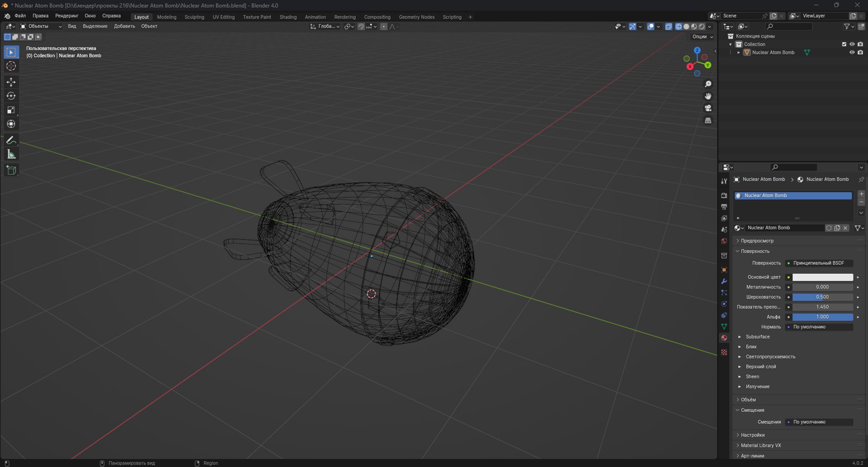Toggle Collection exclude checkbox in outliner
This screenshot has height=467, width=868.
point(844,44)
